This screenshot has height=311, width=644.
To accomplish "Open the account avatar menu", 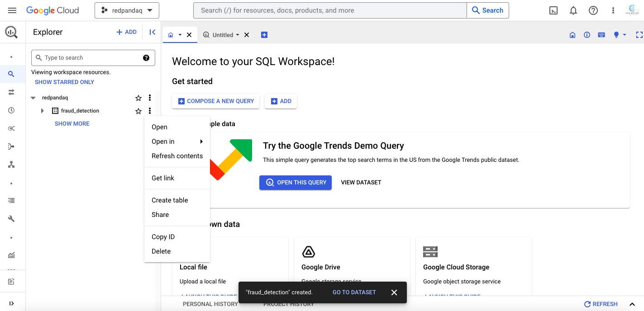I will click(632, 10).
